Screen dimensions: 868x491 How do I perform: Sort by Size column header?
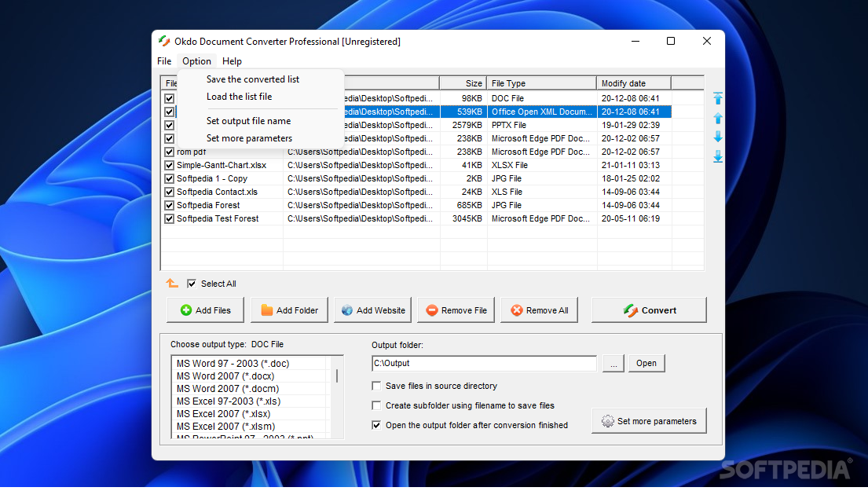point(463,83)
